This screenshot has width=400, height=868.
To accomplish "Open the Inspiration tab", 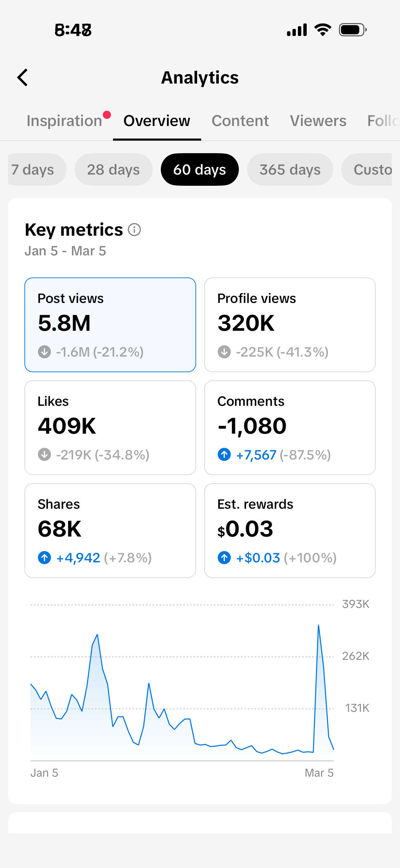I will click(64, 121).
